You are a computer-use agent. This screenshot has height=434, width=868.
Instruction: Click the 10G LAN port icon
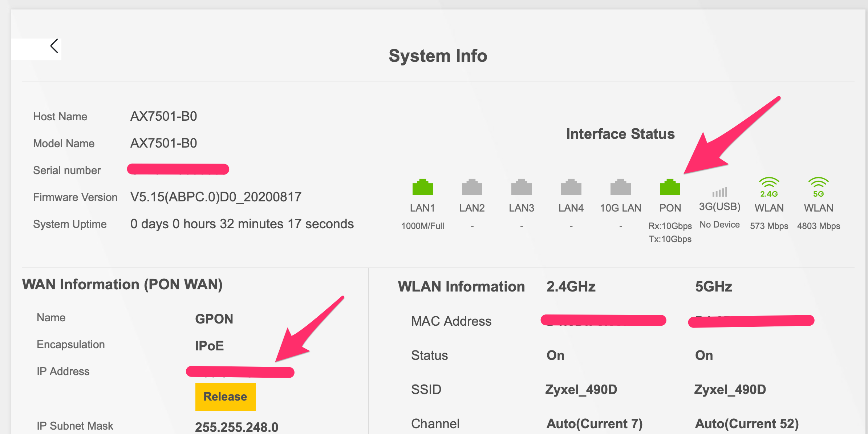(x=620, y=187)
